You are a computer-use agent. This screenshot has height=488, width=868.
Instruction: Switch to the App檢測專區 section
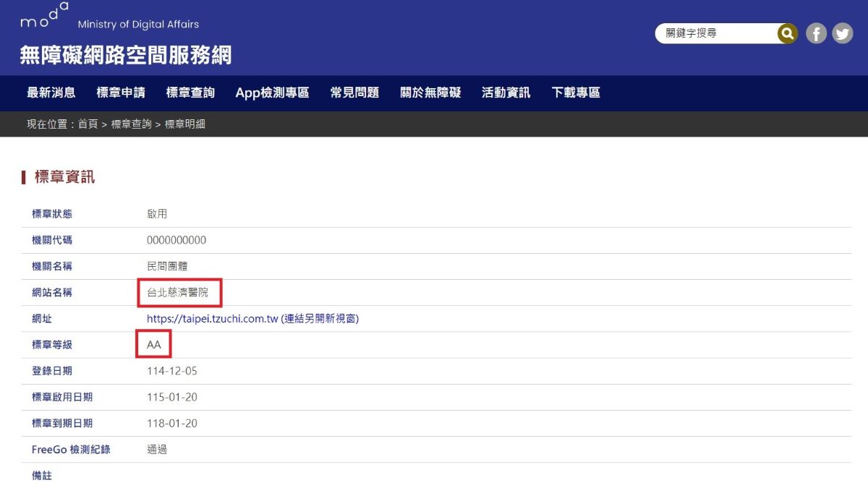click(272, 93)
